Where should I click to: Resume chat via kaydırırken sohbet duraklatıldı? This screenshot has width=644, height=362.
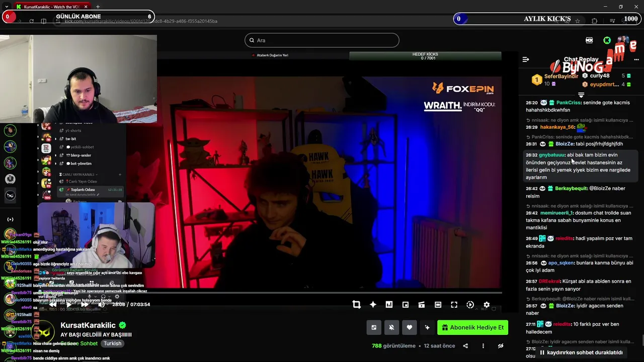pos(581,352)
